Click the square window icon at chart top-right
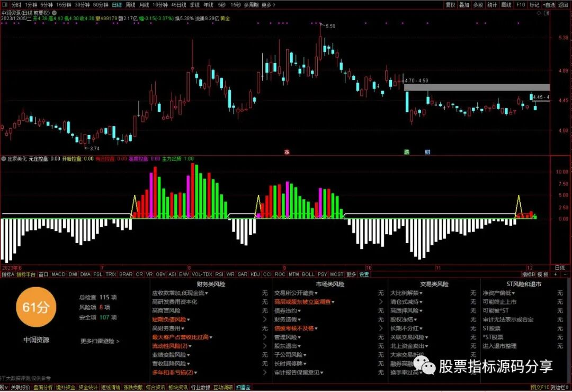This screenshot has height=392, width=572. pyautogui.click(x=546, y=13)
